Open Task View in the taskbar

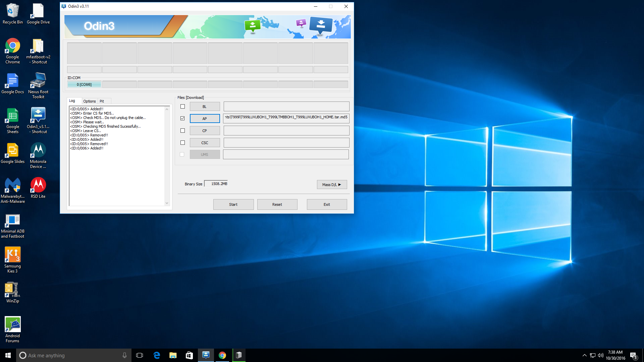coord(140,355)
